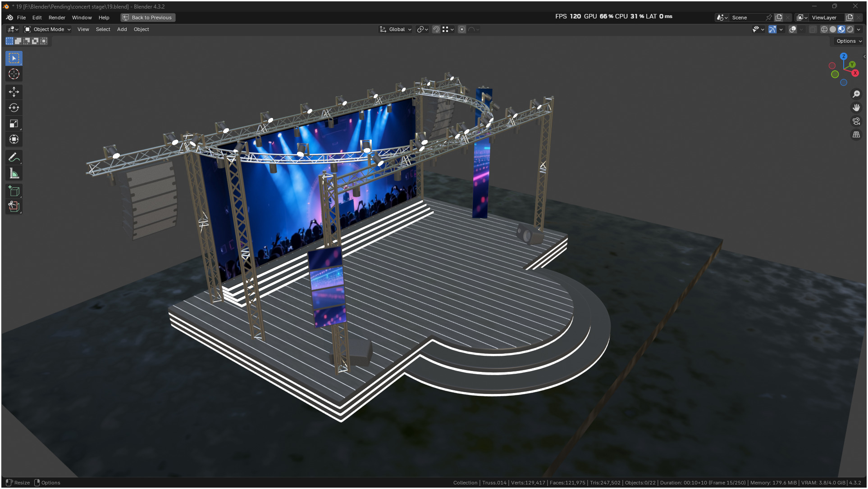Click the Zoom magnifier navigation icon

click(x=856, y=94)
